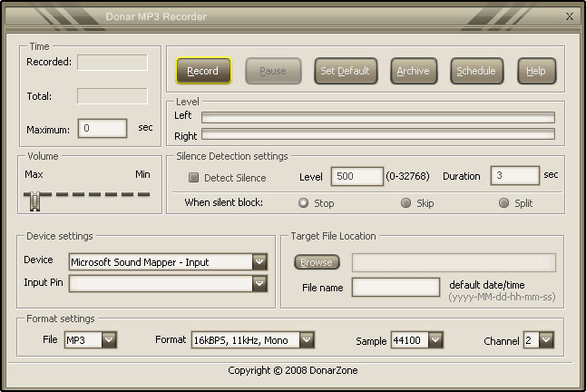Open the Input Pin dropdown
This screenshot has height=392, width=586.
(x=259, y=283)
